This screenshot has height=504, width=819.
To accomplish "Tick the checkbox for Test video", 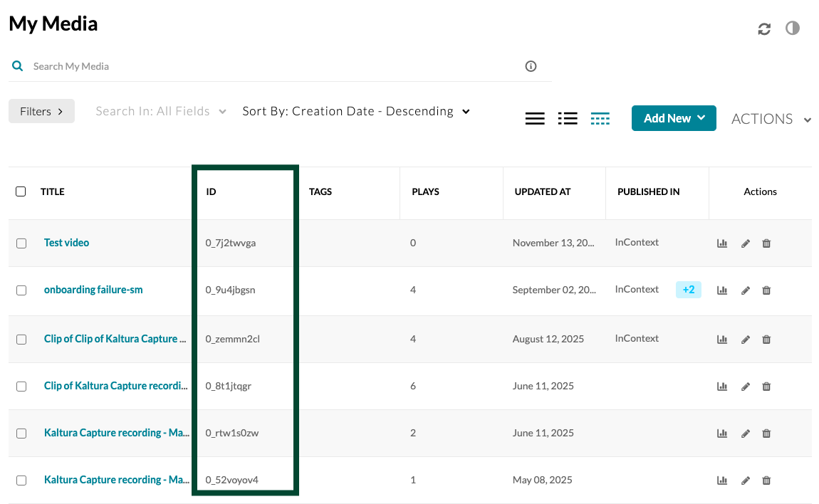I will coord(21,243).
